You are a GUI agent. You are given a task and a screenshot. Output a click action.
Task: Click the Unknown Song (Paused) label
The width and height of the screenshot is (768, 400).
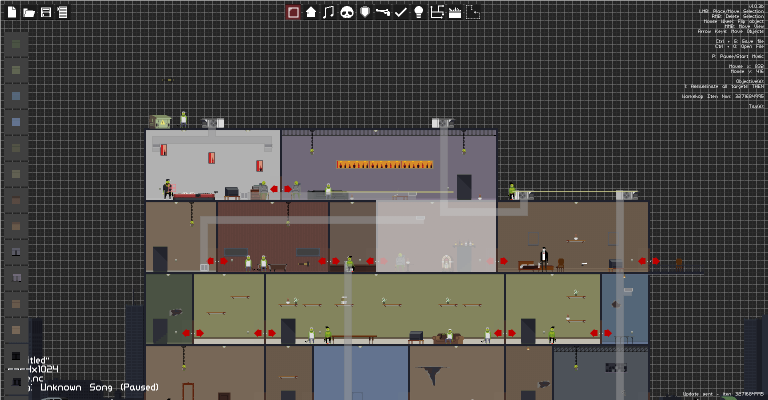99,387
